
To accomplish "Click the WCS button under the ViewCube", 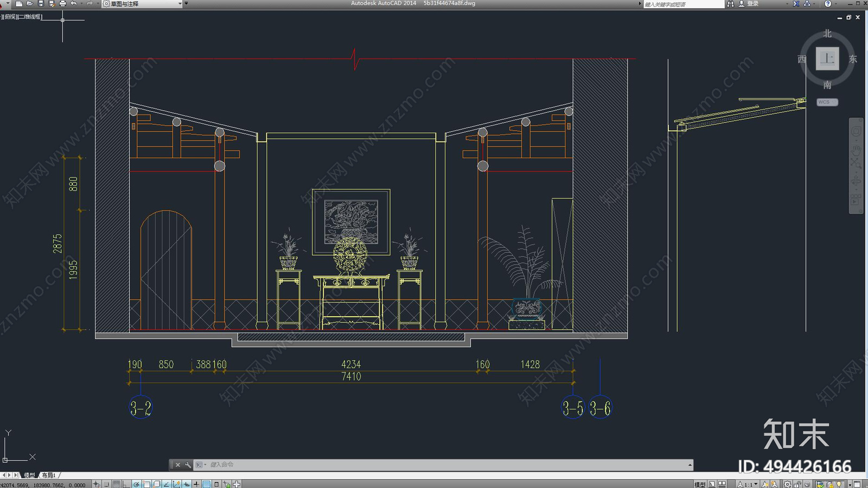I will 827,102.
